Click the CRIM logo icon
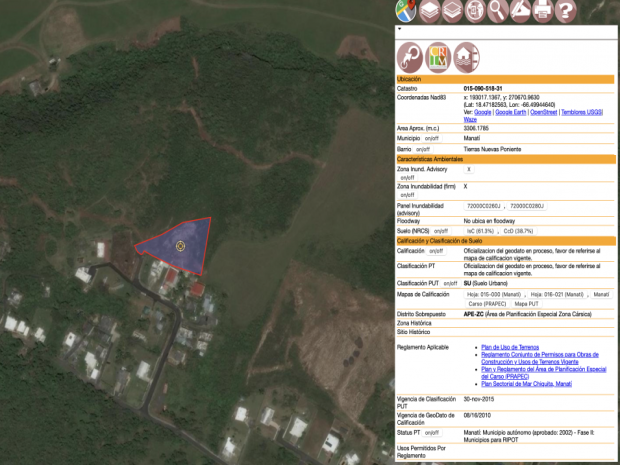The image size is (620, 465). (438, 56)
